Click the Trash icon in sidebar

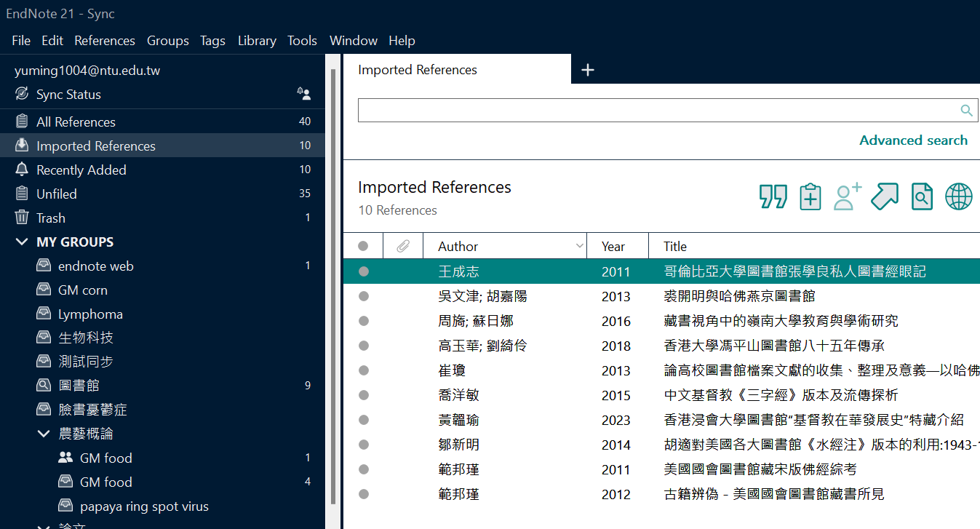pyautogui.click(x=22, y=218)
